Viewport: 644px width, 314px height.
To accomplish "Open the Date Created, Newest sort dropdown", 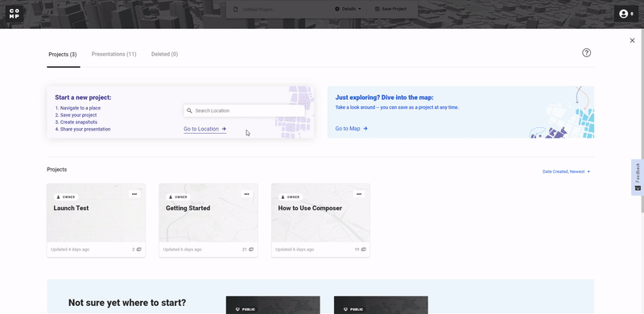I will [x=567, y=171].
